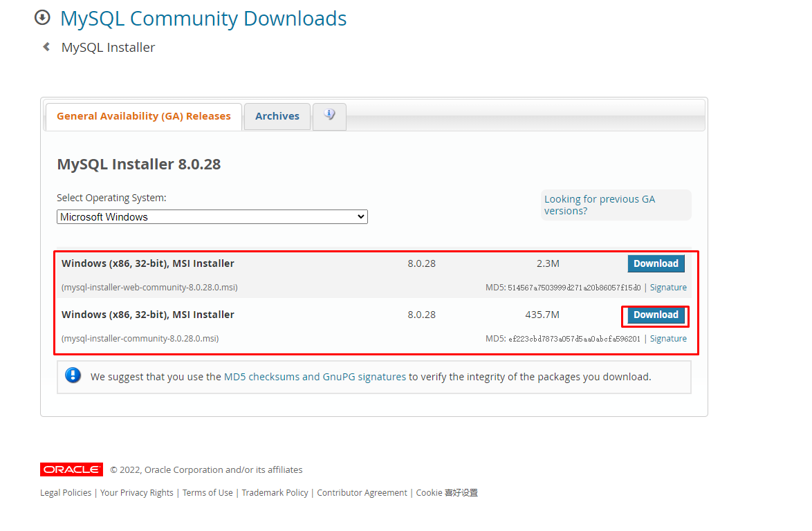Open Cookie 喜好设置 footer link

(x=447, y=493)
